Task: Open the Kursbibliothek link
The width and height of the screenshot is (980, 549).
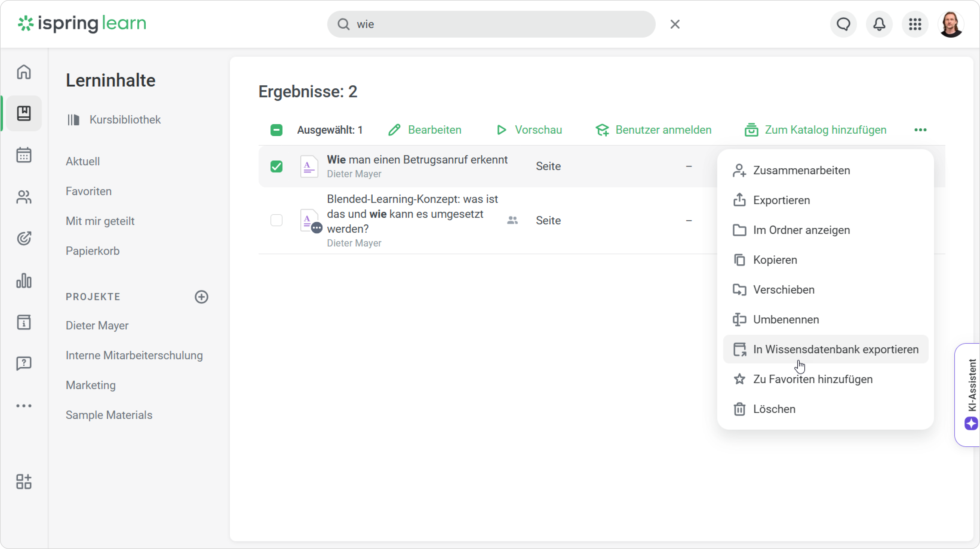Action: (125, 120)
